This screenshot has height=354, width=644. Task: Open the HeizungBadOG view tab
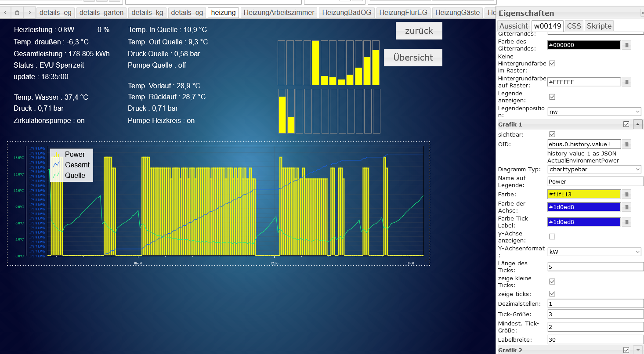click(x=347, y=13)
